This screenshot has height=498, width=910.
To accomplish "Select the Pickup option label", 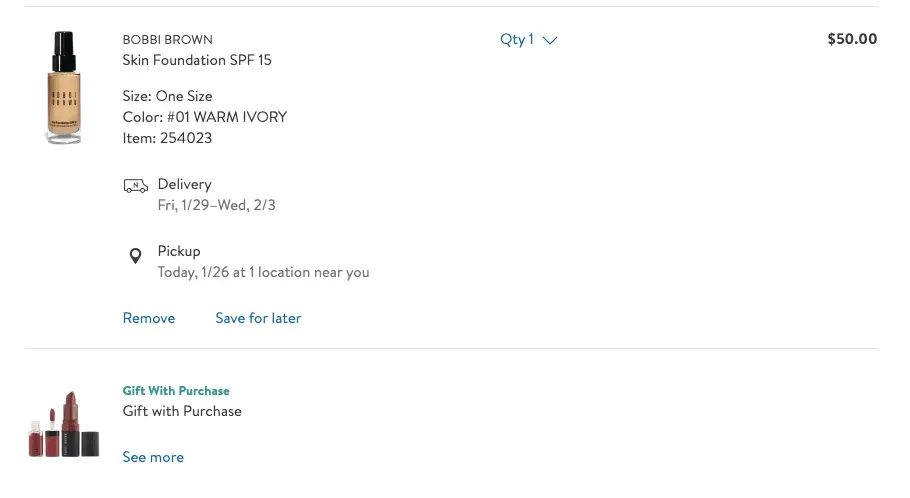I will pos(179,251).
